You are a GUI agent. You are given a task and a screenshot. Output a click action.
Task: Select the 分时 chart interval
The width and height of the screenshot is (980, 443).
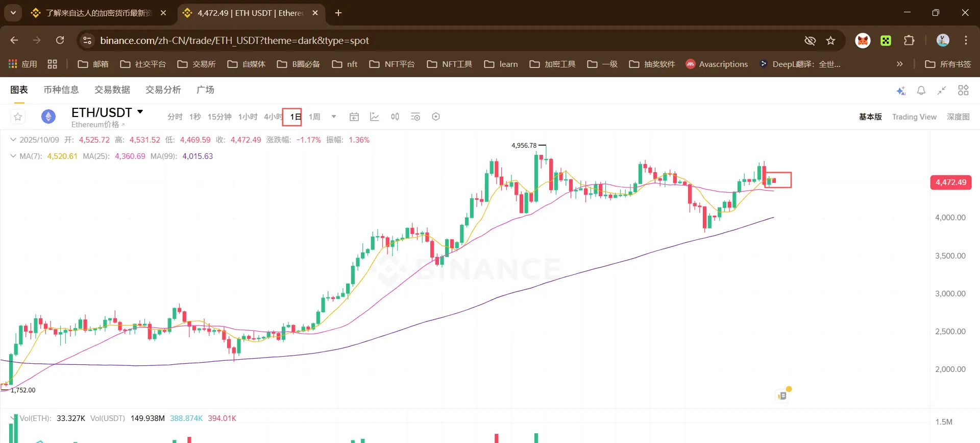click(x=175, y=117)
